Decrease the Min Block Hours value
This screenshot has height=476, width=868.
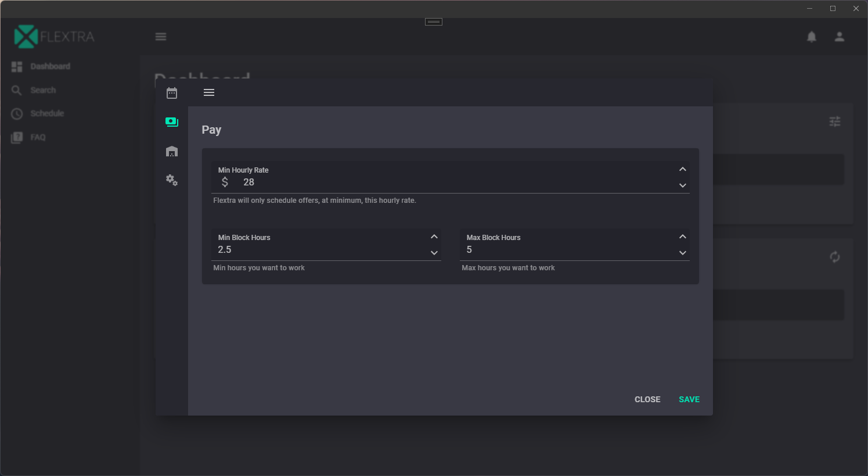[x=434, y=253]
